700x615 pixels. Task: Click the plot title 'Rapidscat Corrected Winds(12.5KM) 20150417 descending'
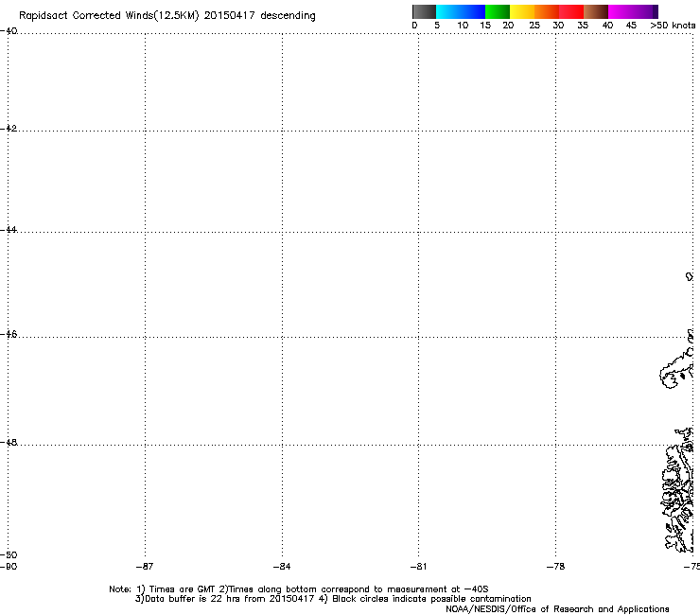point(167,16)
